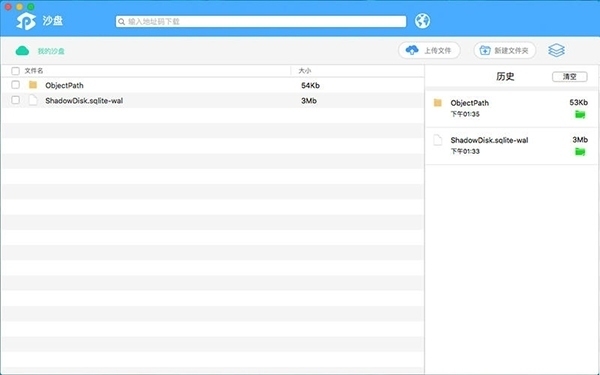Click the 上传文件 upload button

pos(429,50)
